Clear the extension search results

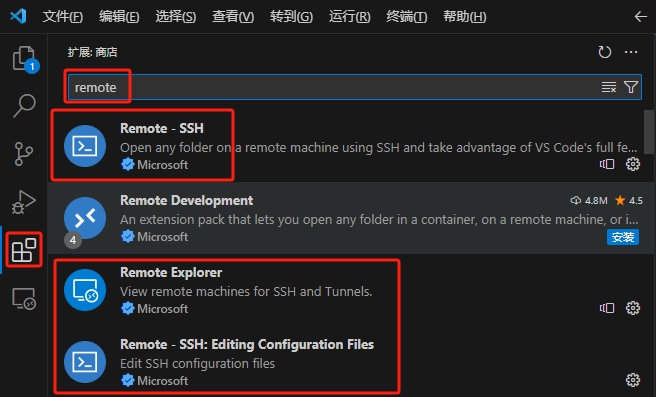pos(609,87)
